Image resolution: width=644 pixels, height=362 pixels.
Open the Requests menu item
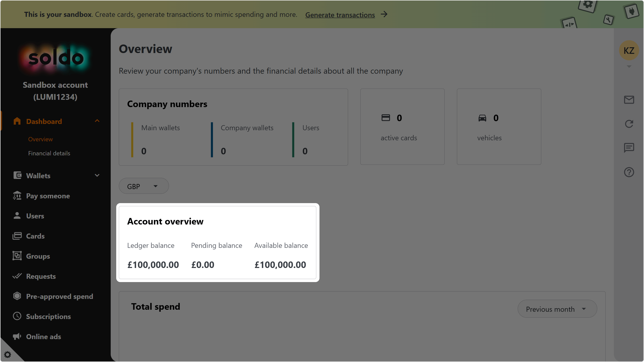pyautogui.click(x=41, y=276)
